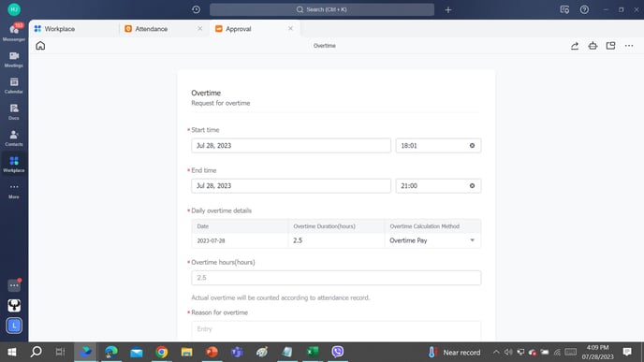Open the bot assistant icon

click(x=593, y=46)
